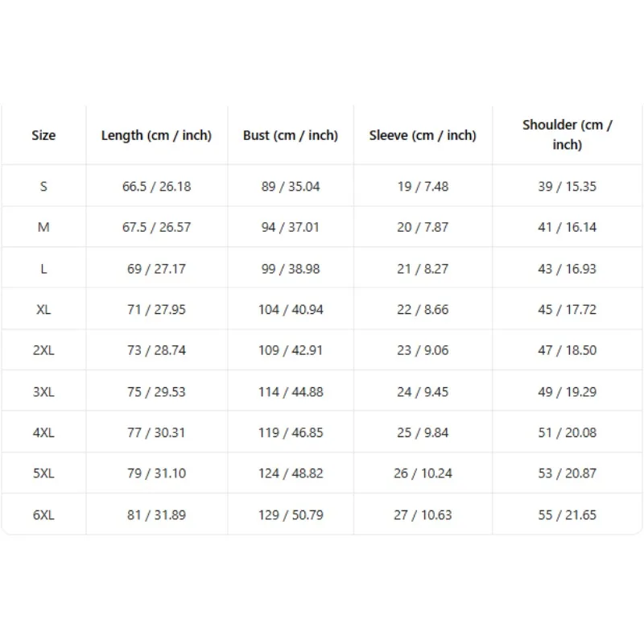Click the Shoulder (cm / inch) header
Viewport: 644px width, 644px height.
[x=568, y=134]
